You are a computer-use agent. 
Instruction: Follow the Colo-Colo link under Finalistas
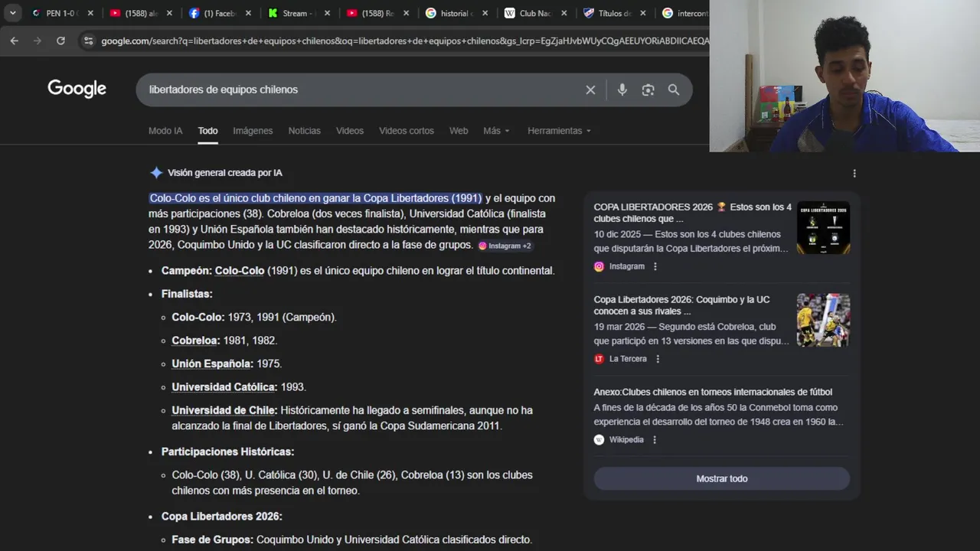197,317
